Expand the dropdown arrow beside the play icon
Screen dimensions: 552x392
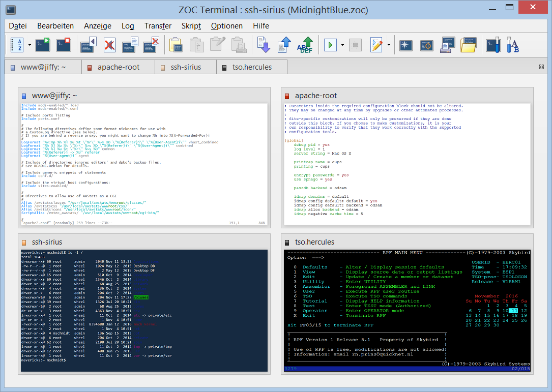[x=342, y=45]
